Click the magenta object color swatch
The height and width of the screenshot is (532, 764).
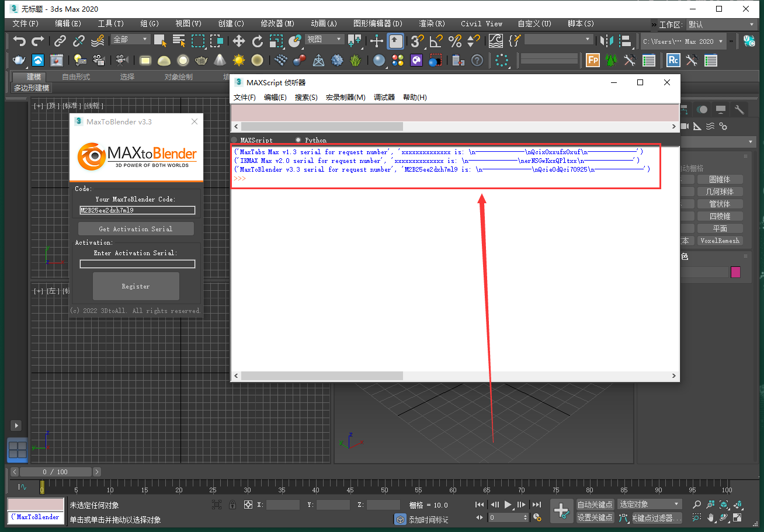click(735, 272)
